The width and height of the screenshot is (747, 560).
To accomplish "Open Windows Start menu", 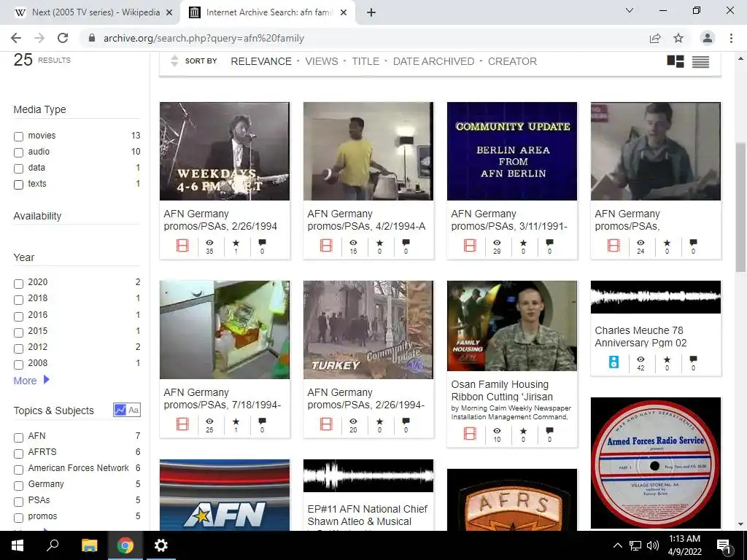I will (x=18, y=545).
